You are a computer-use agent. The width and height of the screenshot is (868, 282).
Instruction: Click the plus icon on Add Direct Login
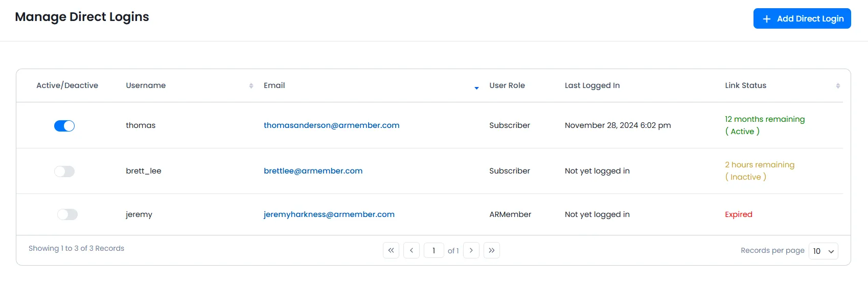[x=767, y=19]
